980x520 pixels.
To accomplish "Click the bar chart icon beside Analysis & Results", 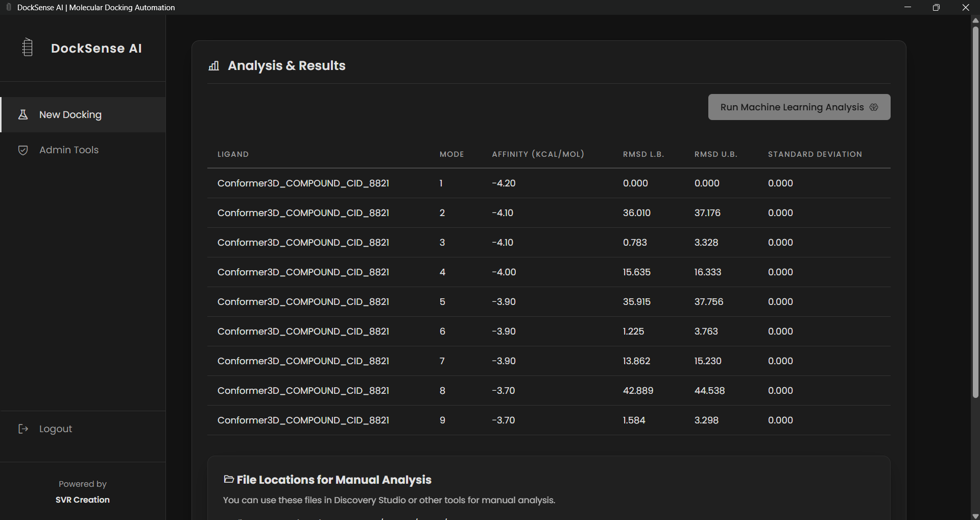I will click(214, 66).
